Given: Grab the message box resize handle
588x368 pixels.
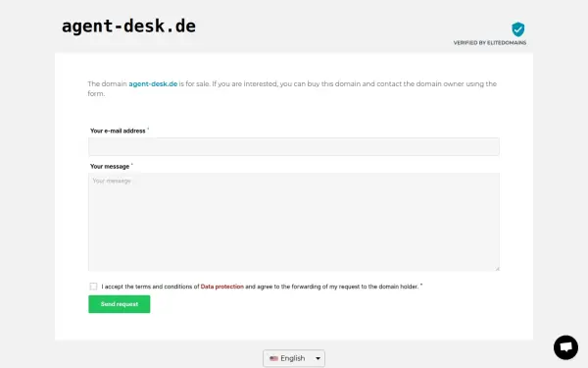Looking at the screenshot, I should click(497, 268).
